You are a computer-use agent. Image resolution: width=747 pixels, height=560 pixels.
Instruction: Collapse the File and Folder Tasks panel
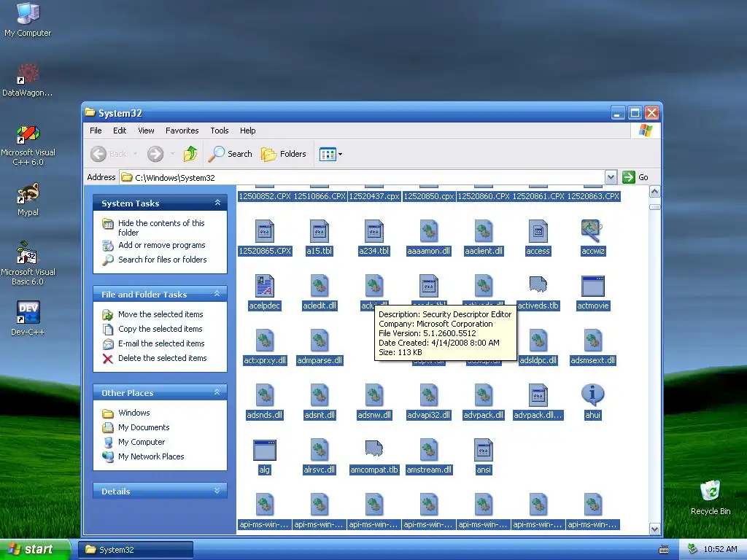(x=217, y=294)
